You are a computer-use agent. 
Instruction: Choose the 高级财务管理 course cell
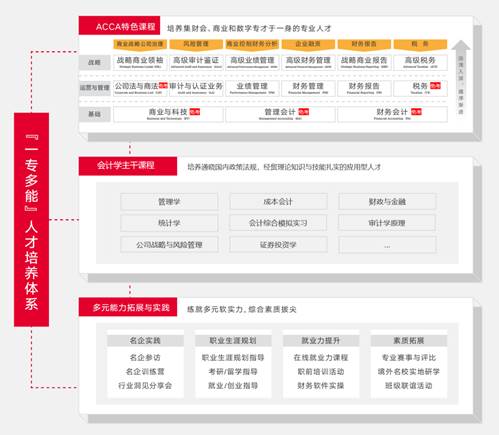tap(308, 62)
